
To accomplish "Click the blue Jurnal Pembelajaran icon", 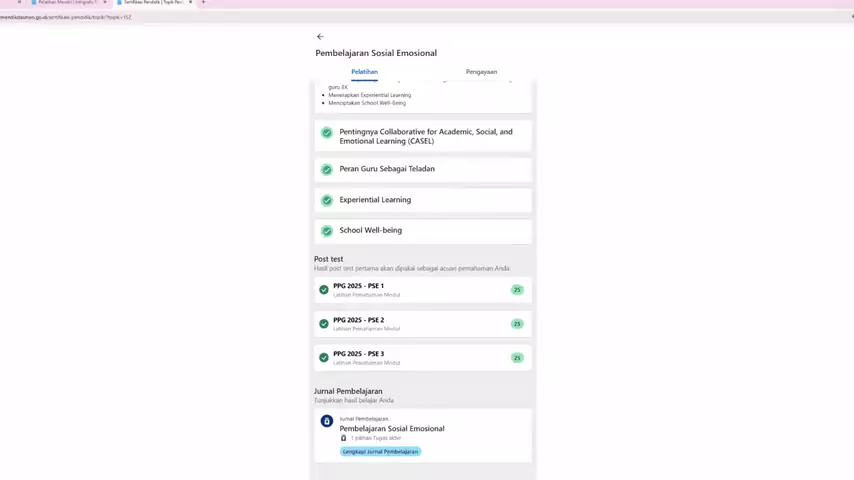I will tap(327, 421).
